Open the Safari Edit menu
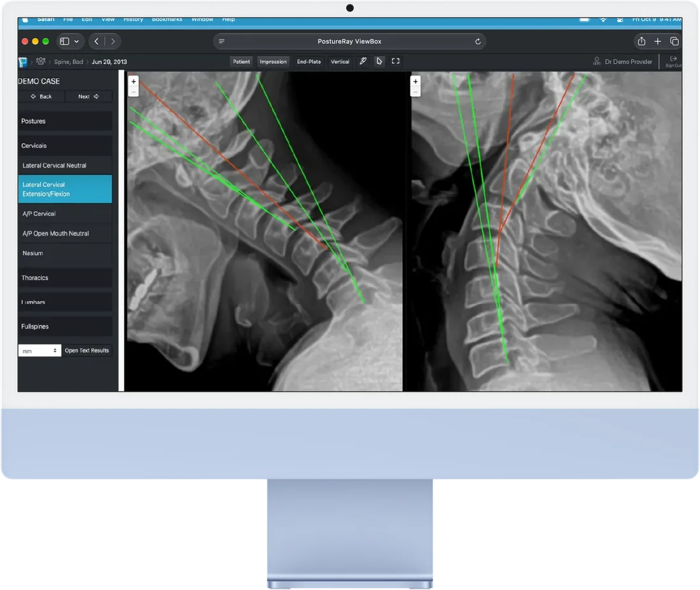The height and width of the screenshot is (590, 700). 87,20
